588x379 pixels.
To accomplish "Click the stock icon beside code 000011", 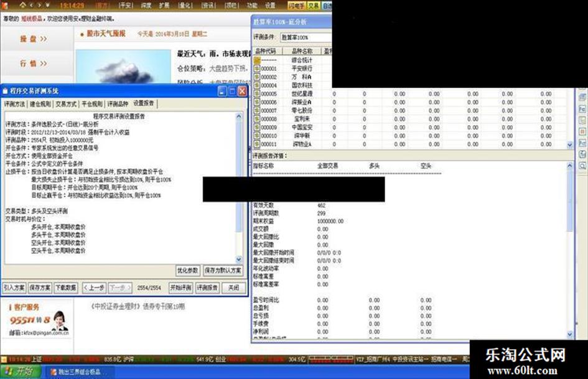I will [x=257, y=144].
